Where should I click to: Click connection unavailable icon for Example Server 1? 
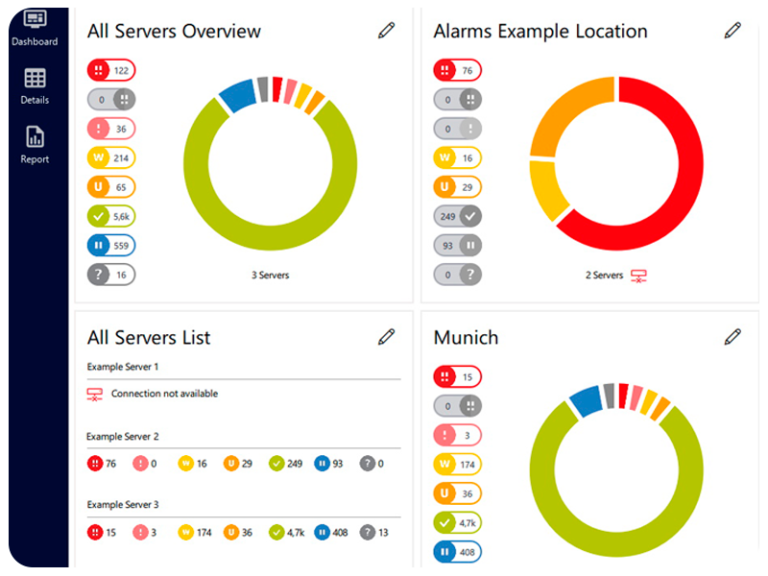[95, 394]
